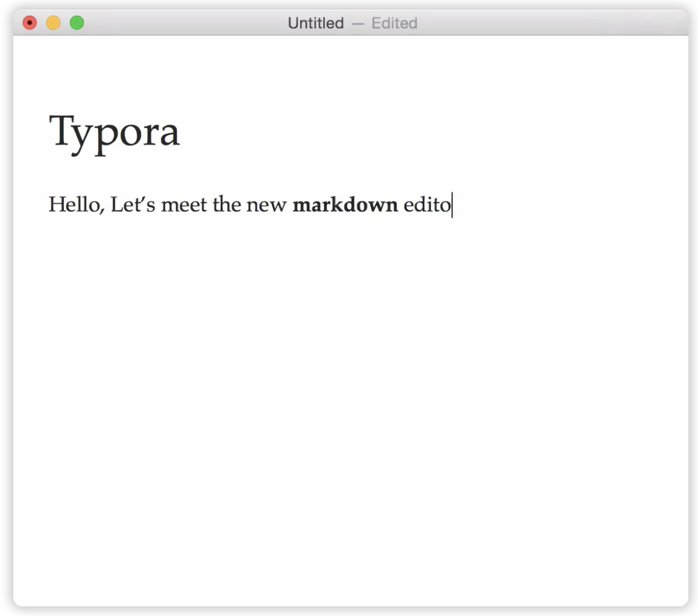Click the bold word markdown
Screen dimensions: 698x616
tap(345, 205)
